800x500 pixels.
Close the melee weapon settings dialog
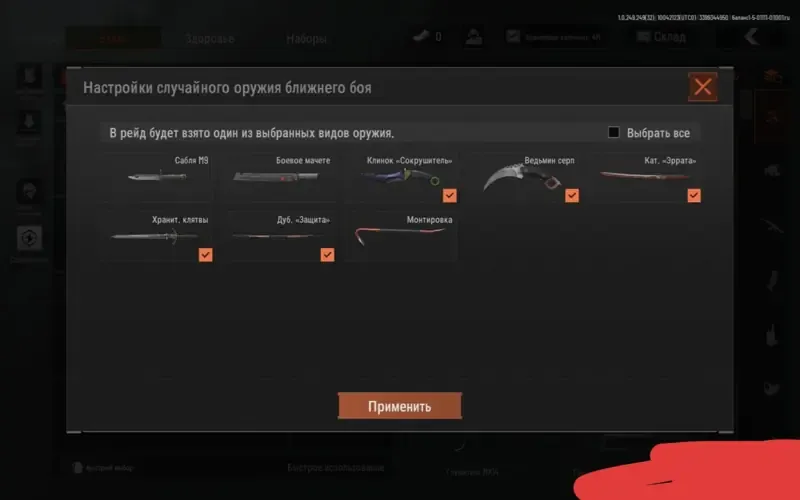click(703, 87)
